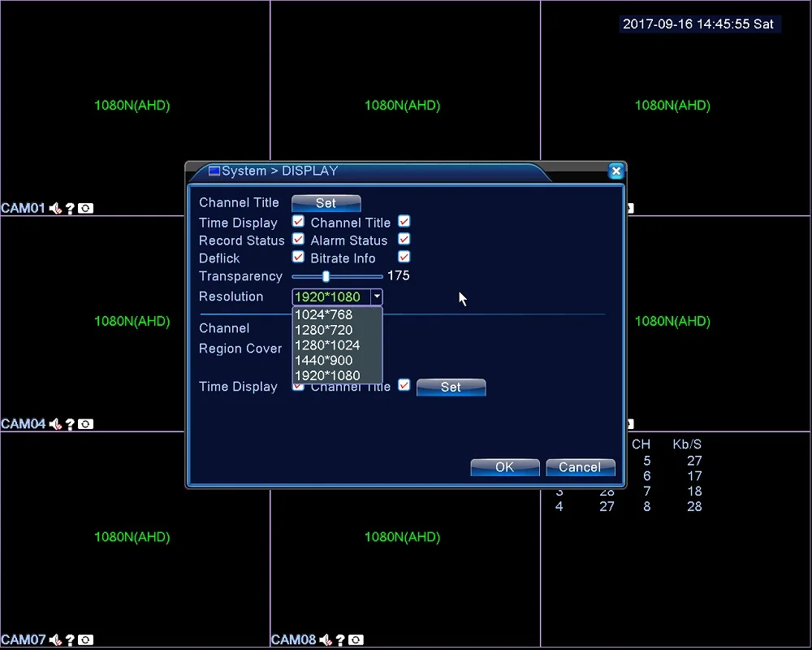The image size is (812, 650).
Task: Click the Transparency value 175
Action: tap(398, 275)
